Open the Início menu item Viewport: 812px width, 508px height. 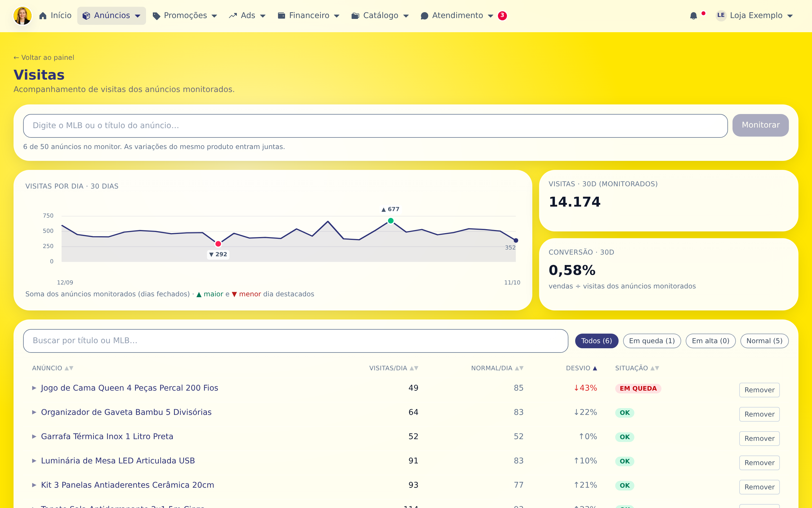pos(55,16)
